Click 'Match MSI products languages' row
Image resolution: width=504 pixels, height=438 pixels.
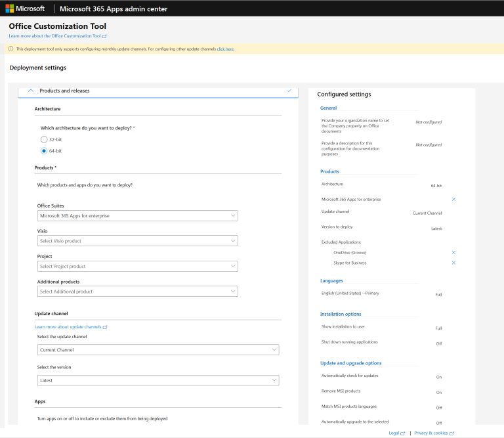tap(381, 406)
